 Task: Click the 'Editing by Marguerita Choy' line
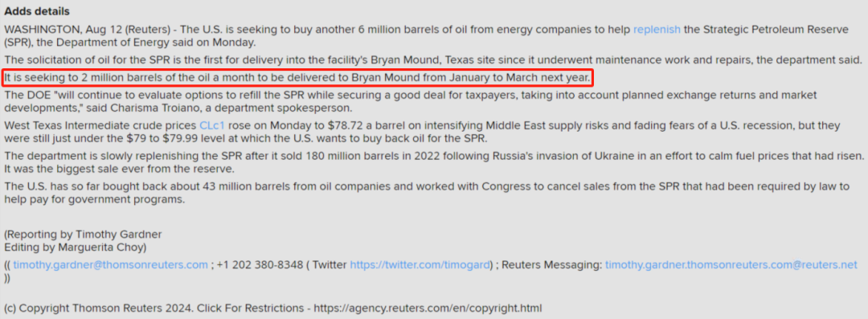coord(76,247)
